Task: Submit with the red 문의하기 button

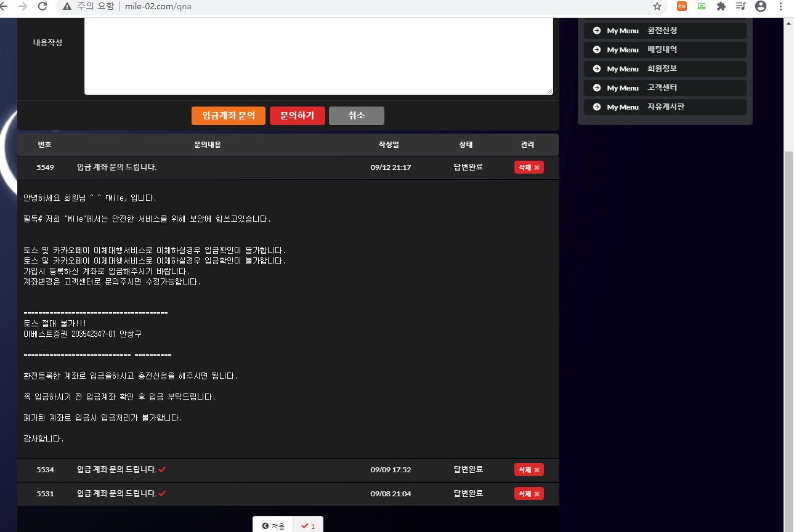Action: 298,116
